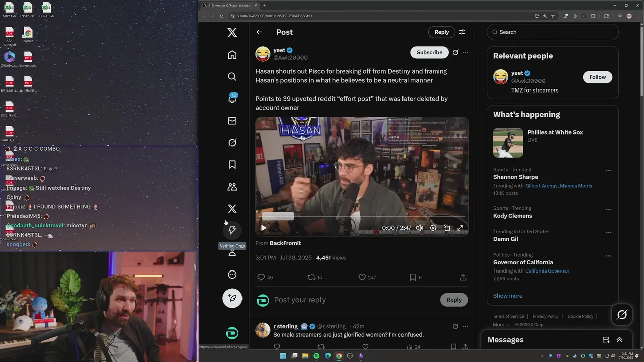Follow yeet in Relevant people
644x362 pixels.
pyautogui.click(x=598, y=77)
